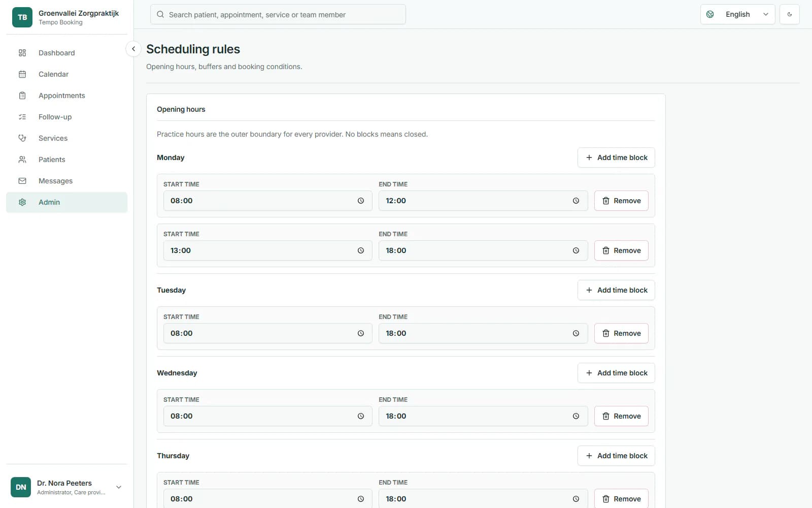812x508 pixels.
Task: Edit Thursday's 18:00 end time field
Action: (x=483, y=498)
